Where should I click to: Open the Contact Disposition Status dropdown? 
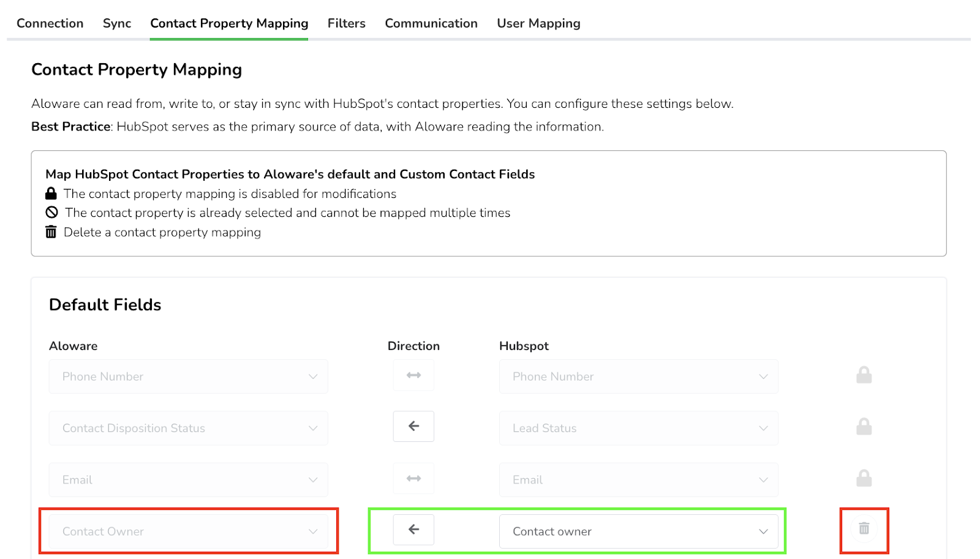[x=189, y=428]
